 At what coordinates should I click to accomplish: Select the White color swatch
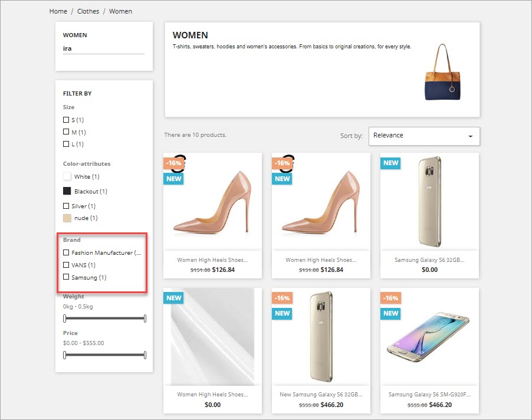pyautogui.click(x=67, y=176)
